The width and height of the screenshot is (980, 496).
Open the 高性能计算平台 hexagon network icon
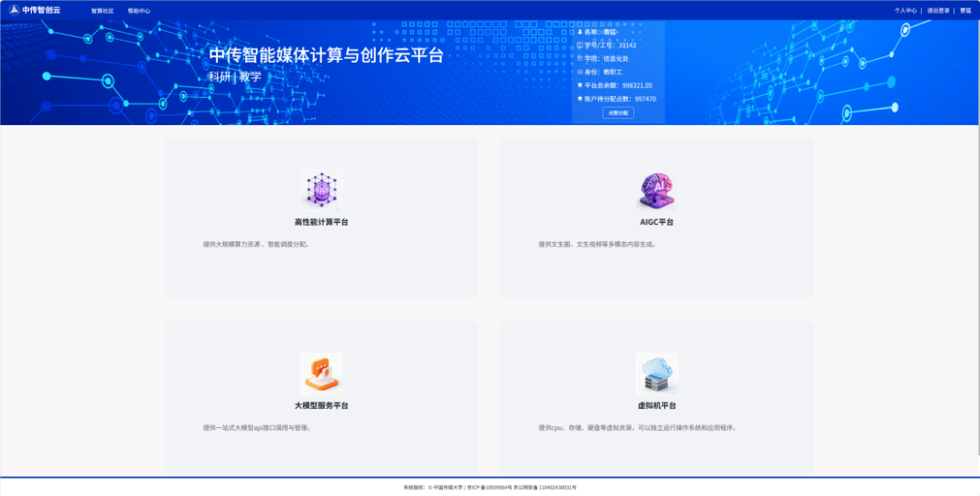click(321, 190)
